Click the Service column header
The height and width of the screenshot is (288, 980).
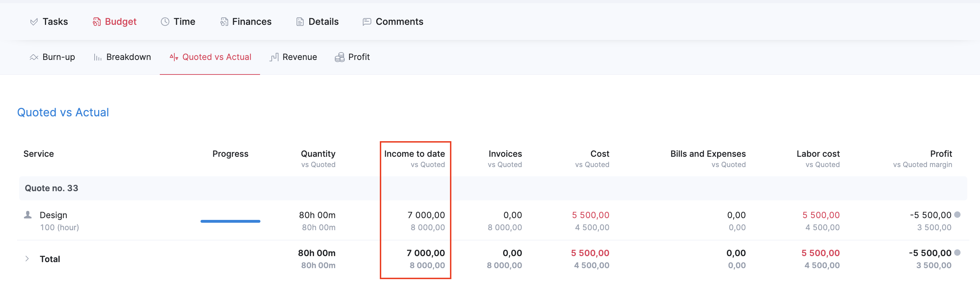point(39,154)
